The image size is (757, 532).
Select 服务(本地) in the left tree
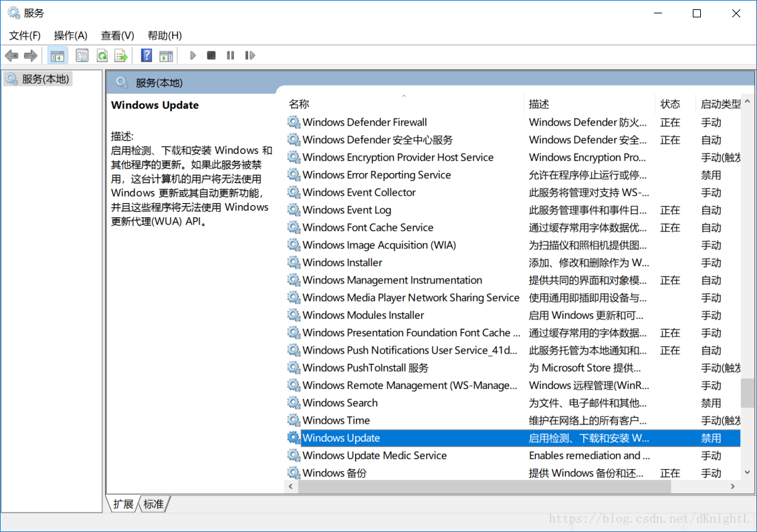pos(37,79)
